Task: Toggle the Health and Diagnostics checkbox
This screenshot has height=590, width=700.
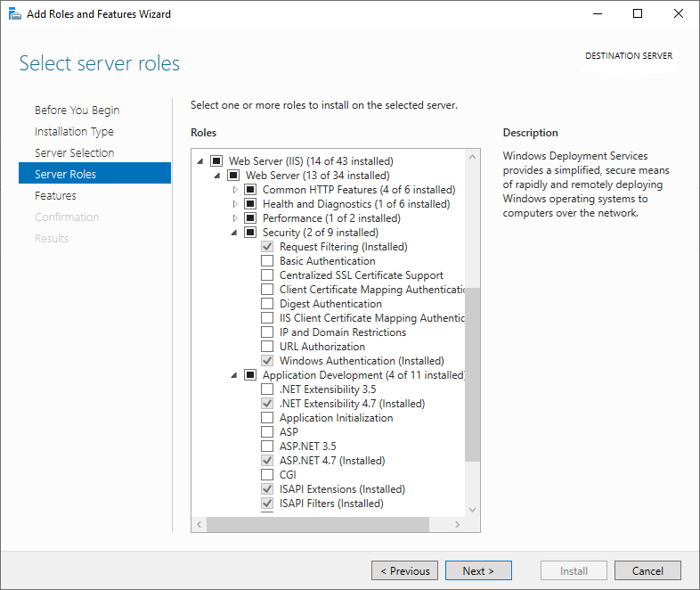Action: coord(250,204)
